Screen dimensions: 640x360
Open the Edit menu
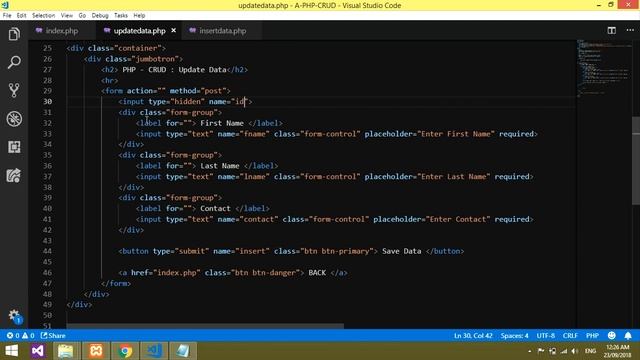pos(21,16)
